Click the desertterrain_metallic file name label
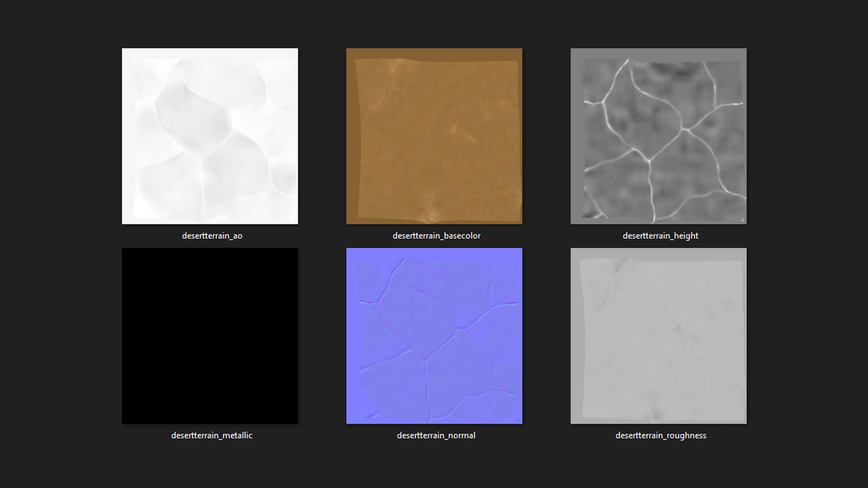868x488 pixels. pos(212,436)
